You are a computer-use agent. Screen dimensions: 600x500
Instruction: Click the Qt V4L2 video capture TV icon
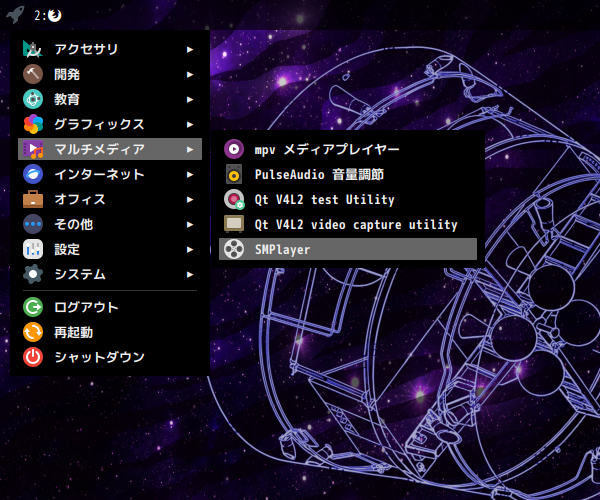[x=234, y=224]
